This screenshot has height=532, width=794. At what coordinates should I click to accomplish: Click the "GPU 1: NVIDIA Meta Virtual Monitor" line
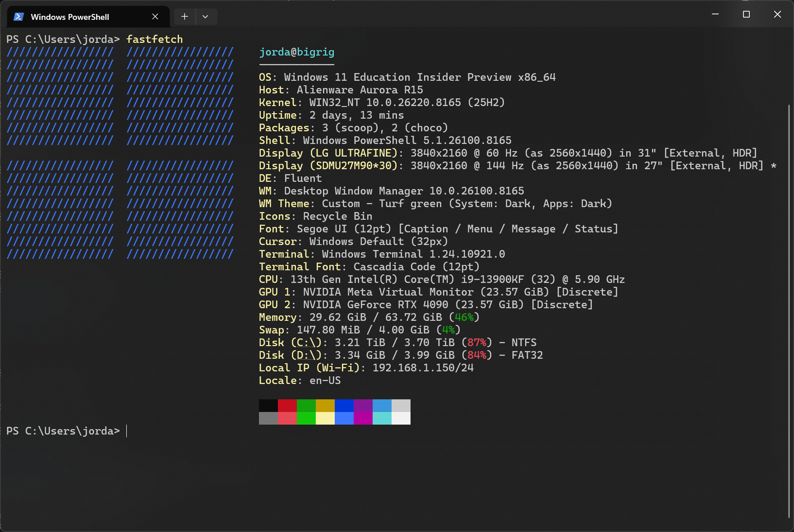(439, 292)
